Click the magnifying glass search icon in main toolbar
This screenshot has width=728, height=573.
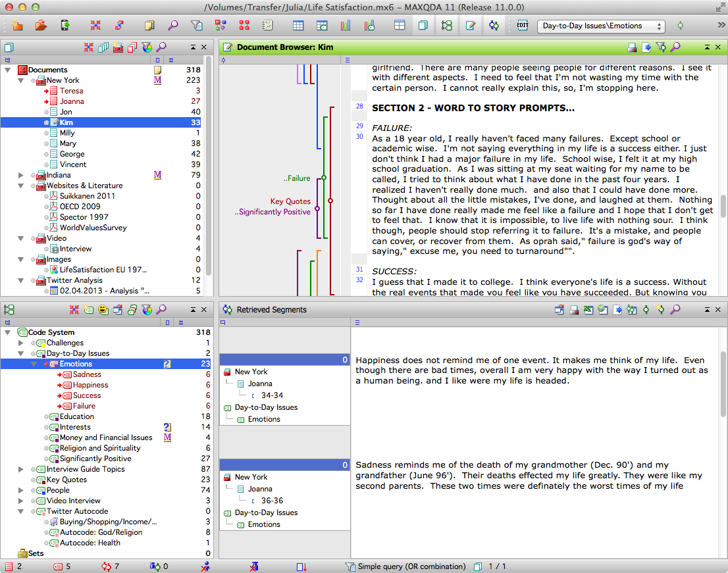(x=172, y=26)
